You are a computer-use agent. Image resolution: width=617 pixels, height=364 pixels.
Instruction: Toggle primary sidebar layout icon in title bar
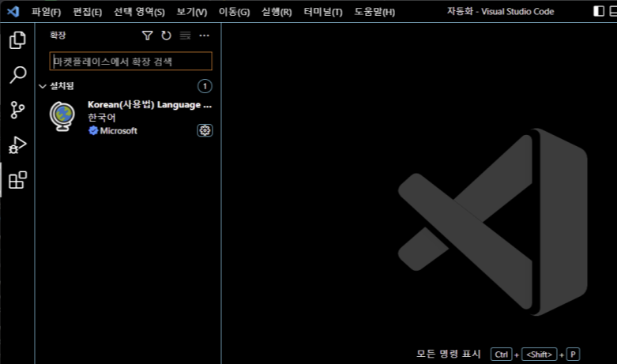pyautogui.click(x=599, y=11)
